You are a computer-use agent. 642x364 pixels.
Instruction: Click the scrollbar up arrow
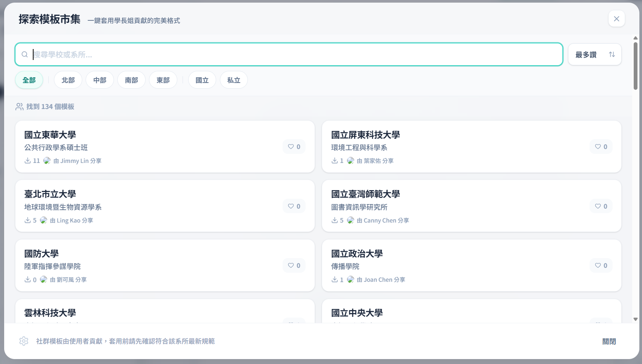pyautogui.click(x=636, y=38)
